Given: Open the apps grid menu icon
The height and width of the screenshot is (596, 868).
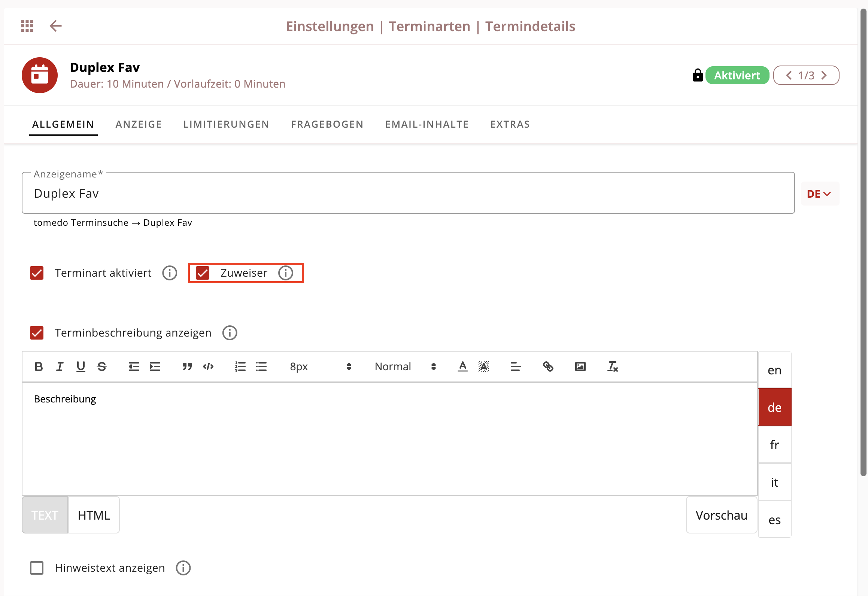Looking at the screenshot, I should pyautogui.click(x=27, y=26).
